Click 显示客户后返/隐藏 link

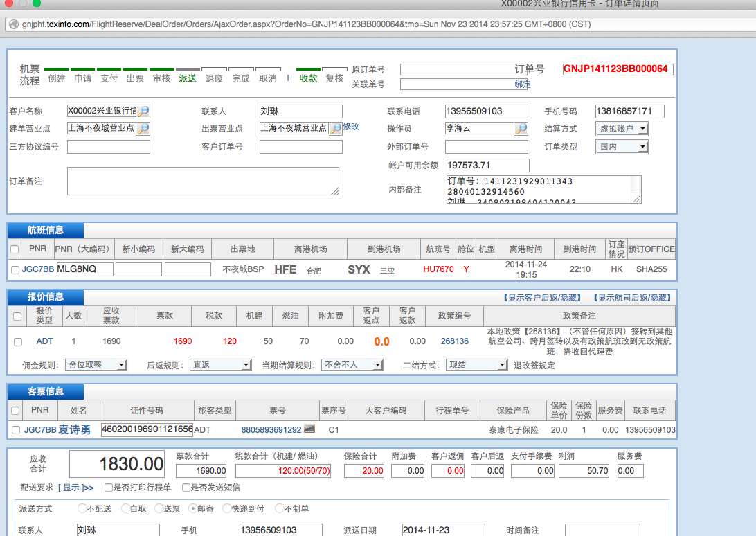(x=542, y=298)
